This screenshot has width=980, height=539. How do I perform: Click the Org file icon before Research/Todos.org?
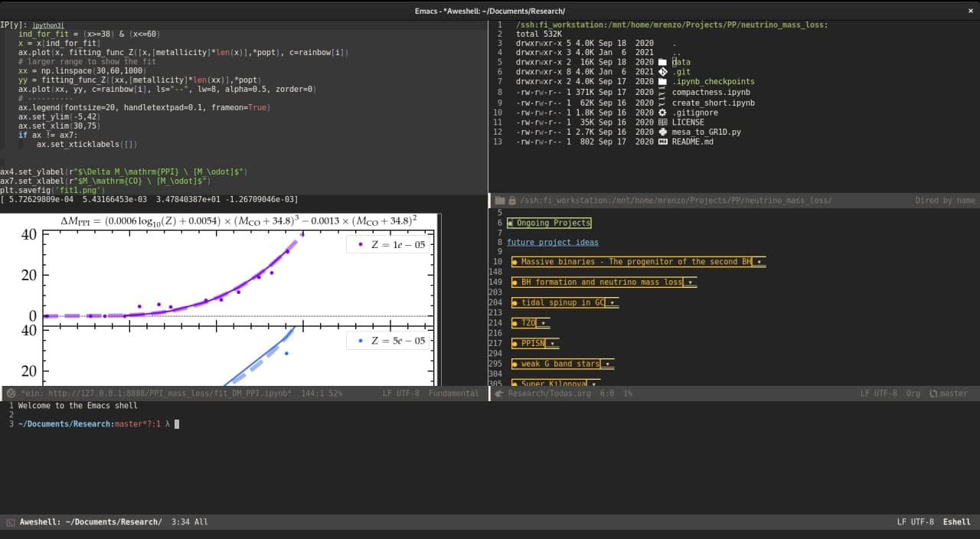click(x=498, y=394)
